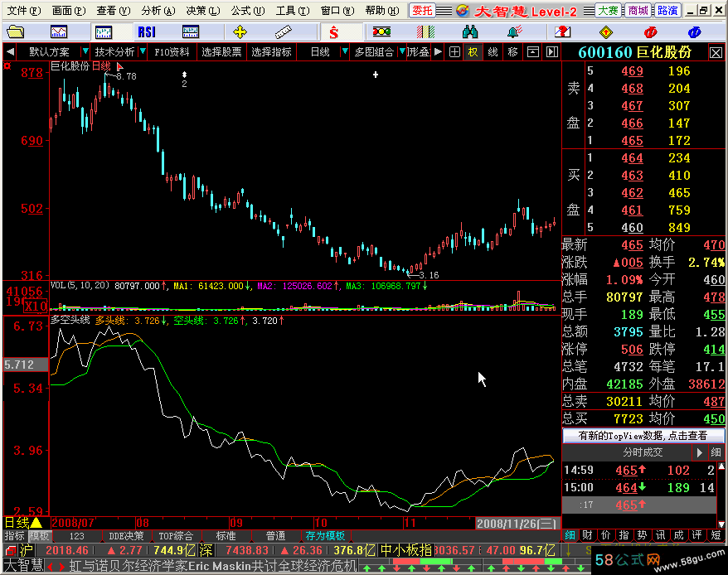Go back using the left arrow before 默认方案
This screenshot has width=728, height=575.
[10, 51]
